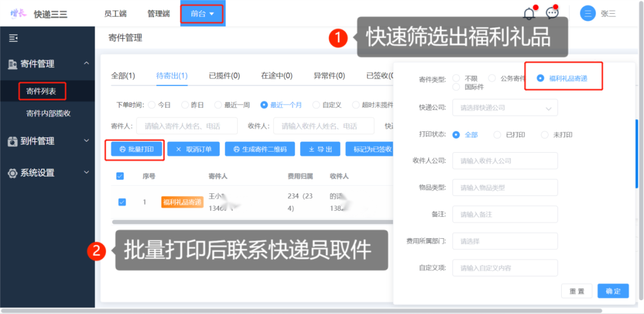Click the 张三 user avatar icon

click(x=588, y=14)
